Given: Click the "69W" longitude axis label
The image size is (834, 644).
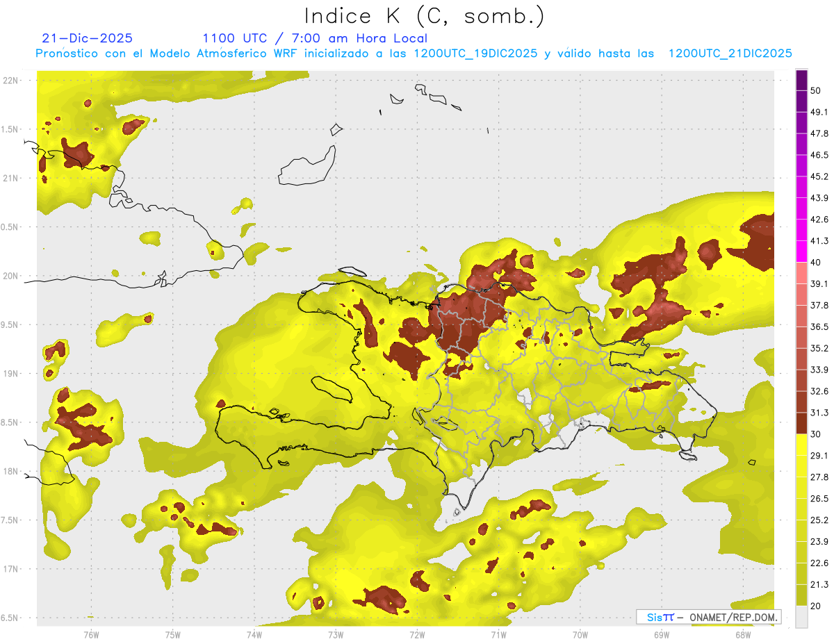Looking at the screenshot, I should (662, 635).
